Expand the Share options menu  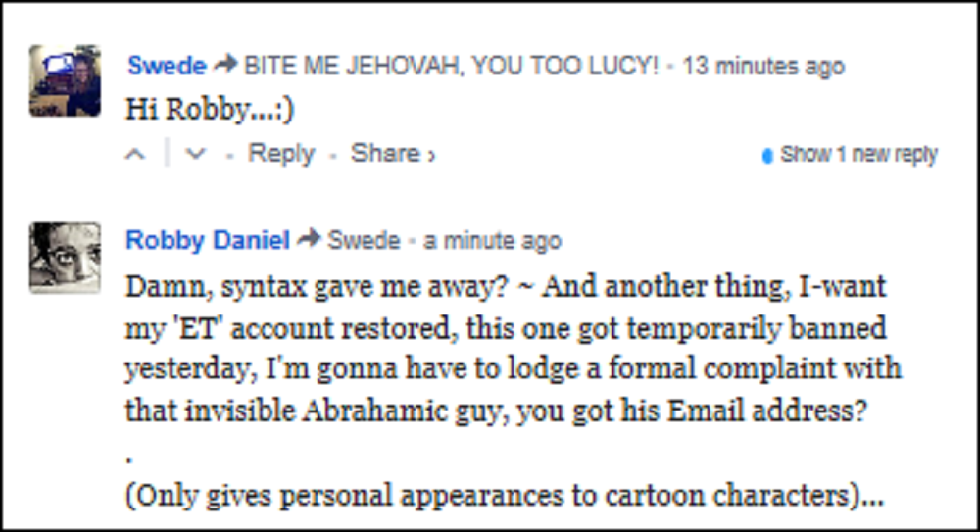pyautogui.click(x=392, y=154)
